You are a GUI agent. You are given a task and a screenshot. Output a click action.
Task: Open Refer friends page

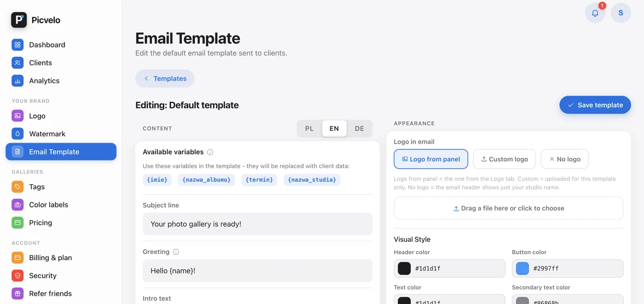tap(61, 293)
